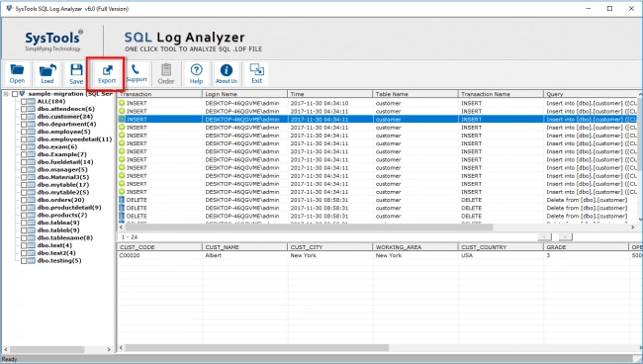Select dbo.mytable(17) table node
643x364 pixels.
62,185
